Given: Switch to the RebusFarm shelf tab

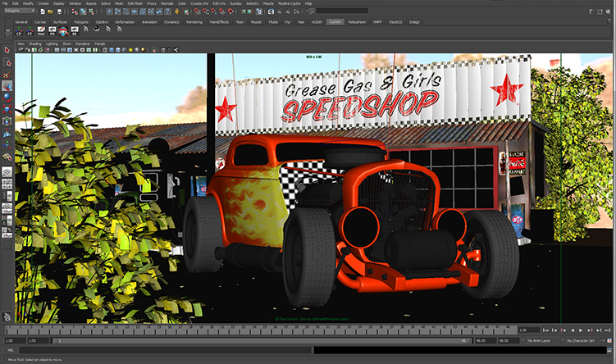Looking at the screenshot, I should pyautogui.click(x=357, y=22).
